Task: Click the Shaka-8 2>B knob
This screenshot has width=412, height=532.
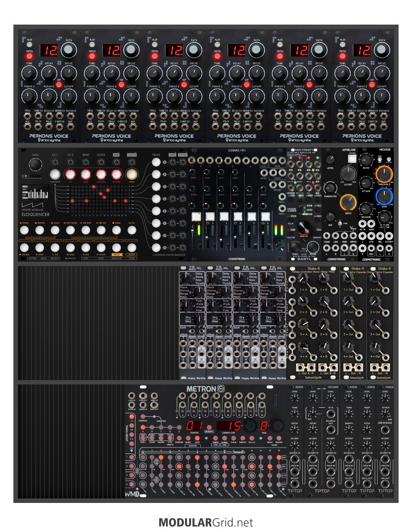Action: (x=325, y=300)
